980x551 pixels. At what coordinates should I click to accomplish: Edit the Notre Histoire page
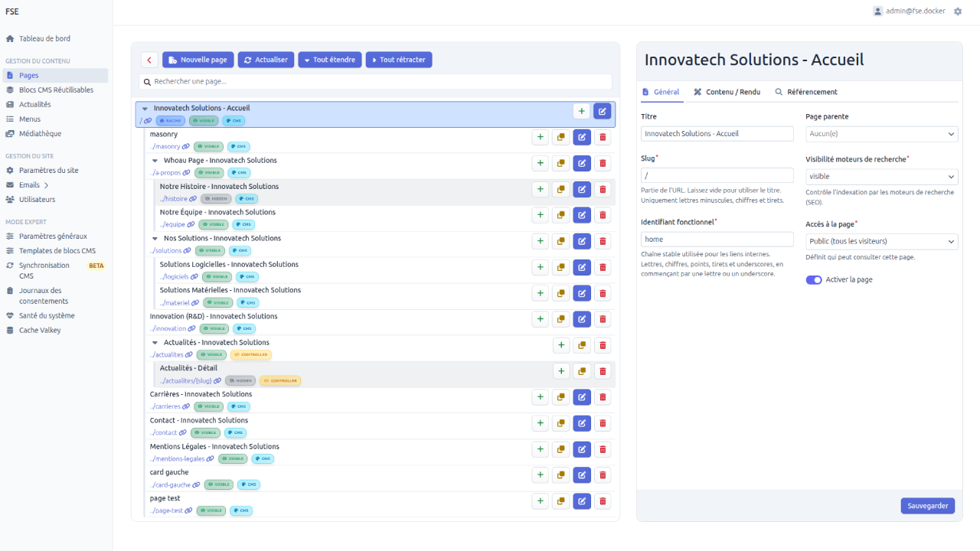(x=582, y=189)
